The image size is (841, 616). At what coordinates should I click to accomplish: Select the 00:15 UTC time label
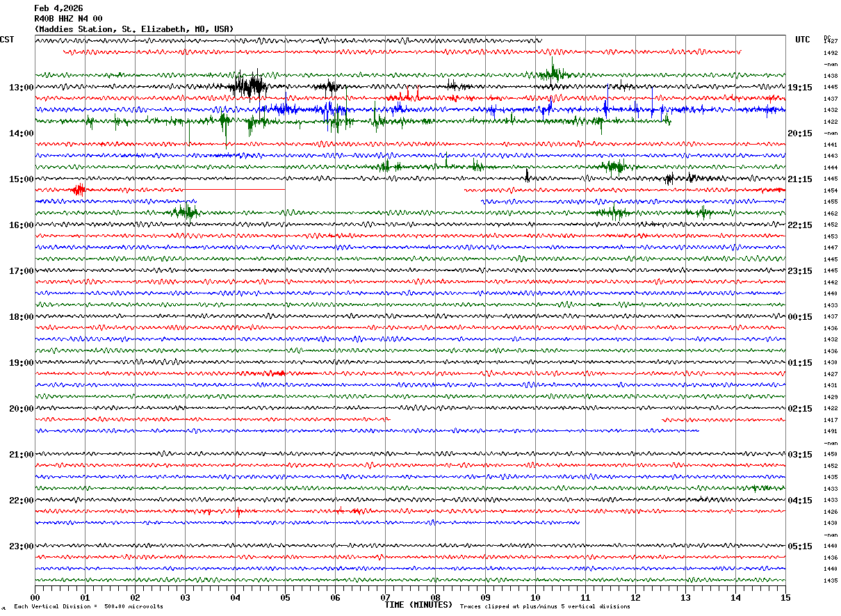tap(800, 317)
